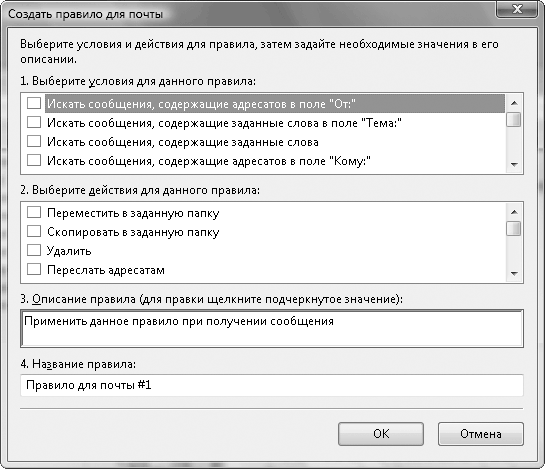Click the conditions list scroll-up arrow
This screenshot has height=469, width=545.
tap(514, 103)
